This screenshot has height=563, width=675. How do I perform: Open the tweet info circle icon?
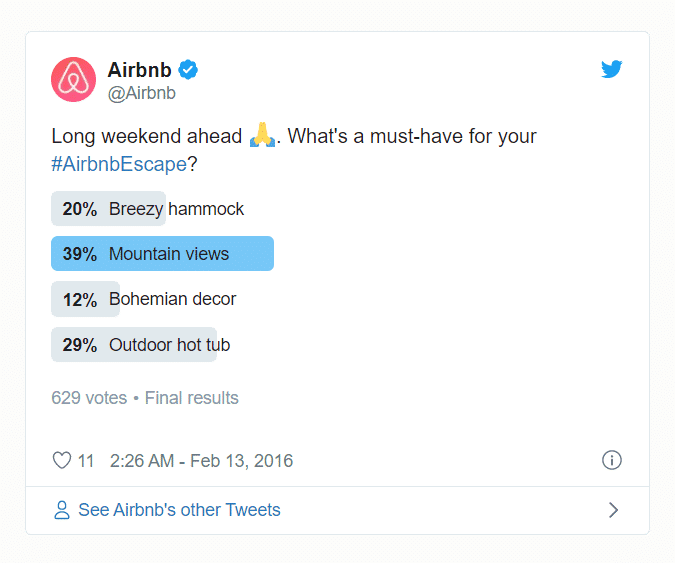(611, 460)
